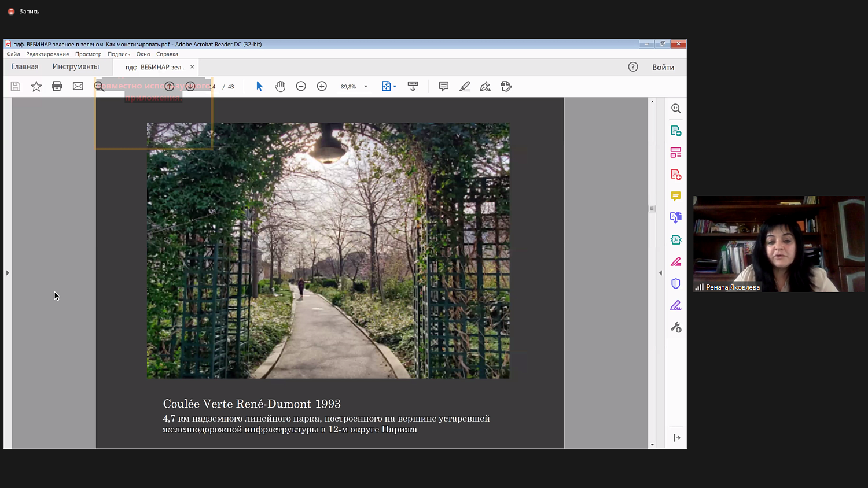Close the пдф. ВЕБИНАР document tab
The width and height of the screenshot is (868, 488).
click(192, 67)
